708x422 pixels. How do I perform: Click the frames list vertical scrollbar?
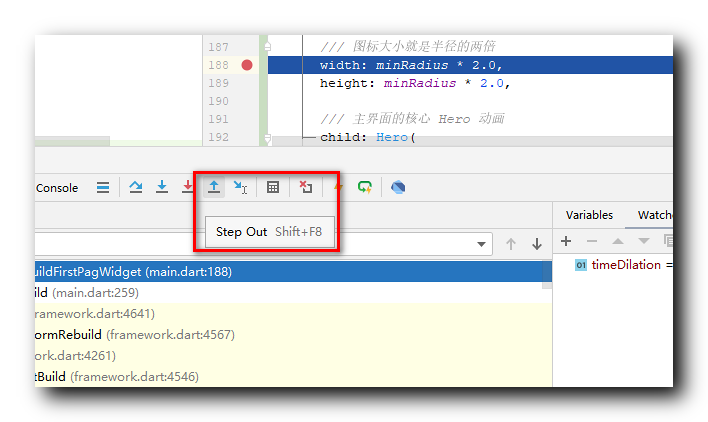[x=547, y=275]
